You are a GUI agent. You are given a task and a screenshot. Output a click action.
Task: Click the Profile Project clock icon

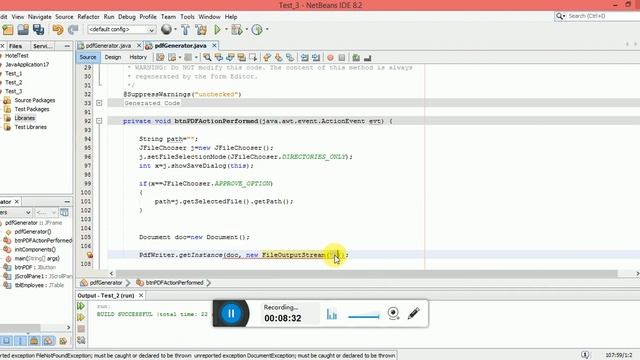point(257,29)
